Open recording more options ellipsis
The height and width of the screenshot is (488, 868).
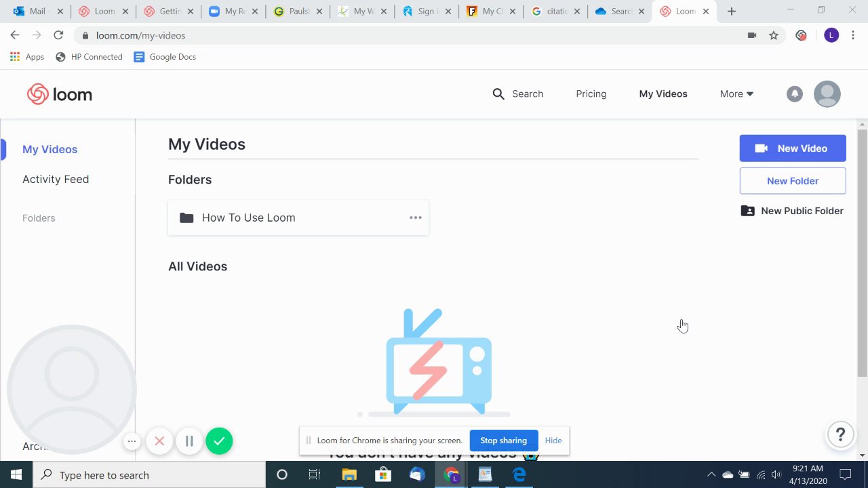click(132, 441)
